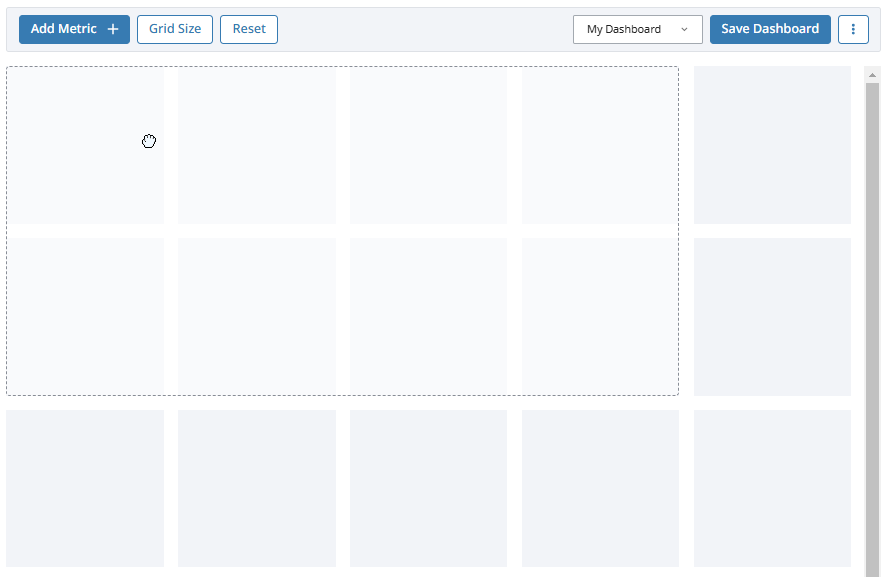This screenshot has width=886, height=577.
Task: Save the dashboard
Action: point(770,29)
